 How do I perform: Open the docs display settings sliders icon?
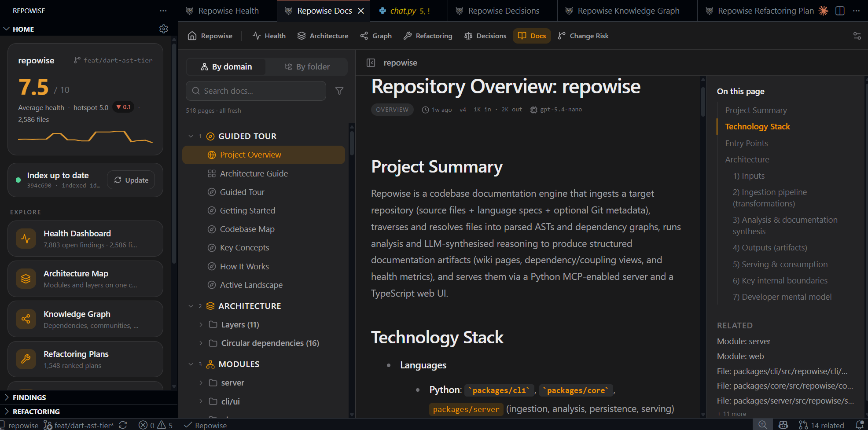coord(857,36)
